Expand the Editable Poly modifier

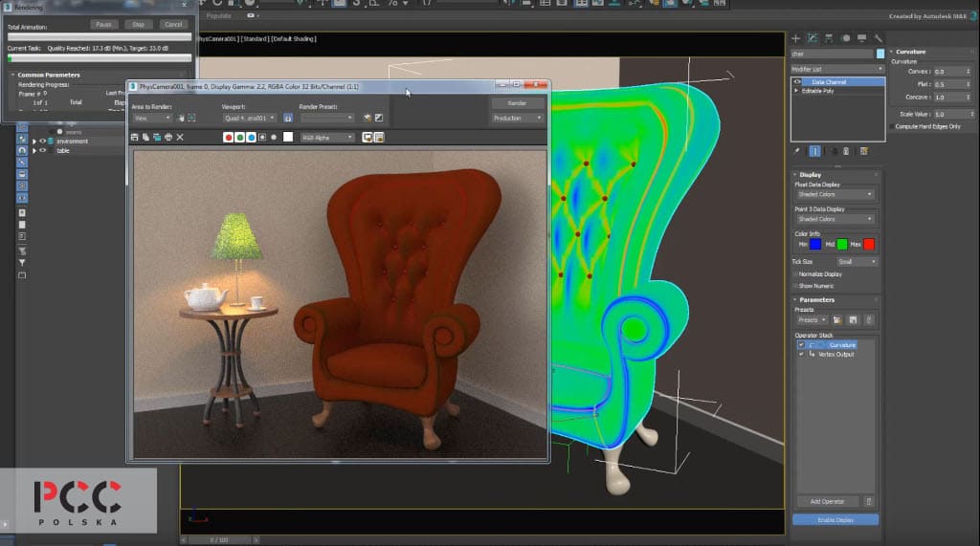click(x=796, y=91)
